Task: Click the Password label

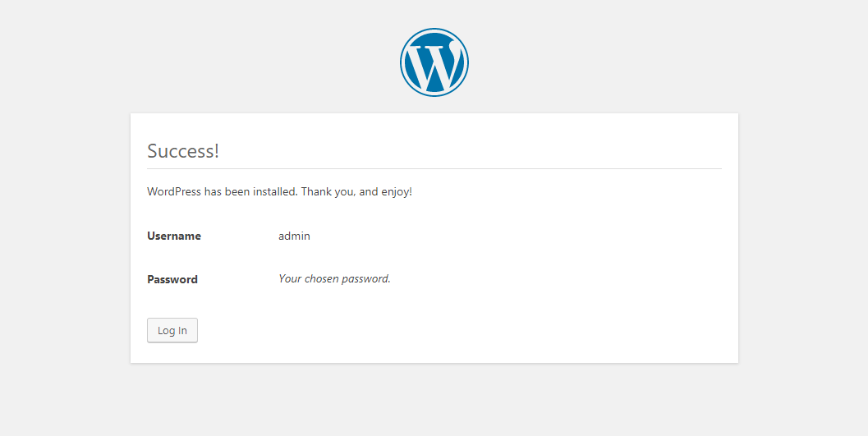Action: coord(172,279)
